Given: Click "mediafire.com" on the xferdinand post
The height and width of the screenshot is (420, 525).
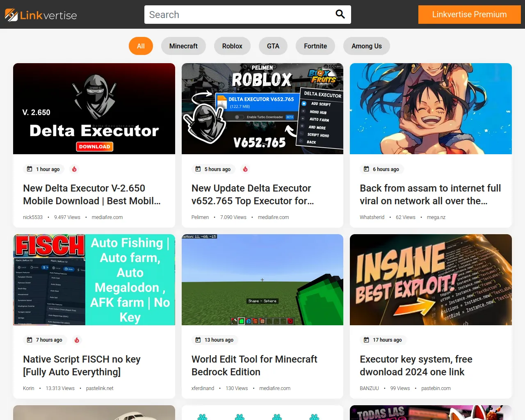Looking at the screenshot, I should tap(275, 388).
